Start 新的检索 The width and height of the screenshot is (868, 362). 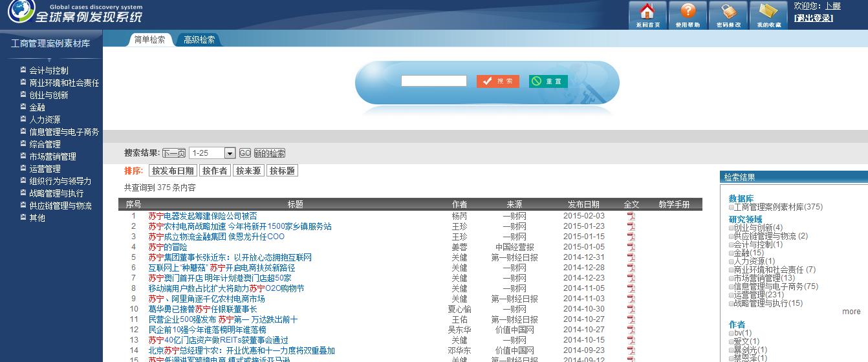pos(270,153)
